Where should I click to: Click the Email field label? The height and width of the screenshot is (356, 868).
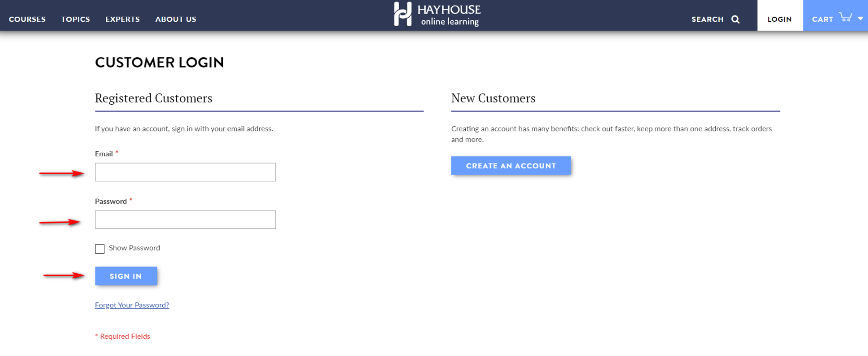coord(104,154)
